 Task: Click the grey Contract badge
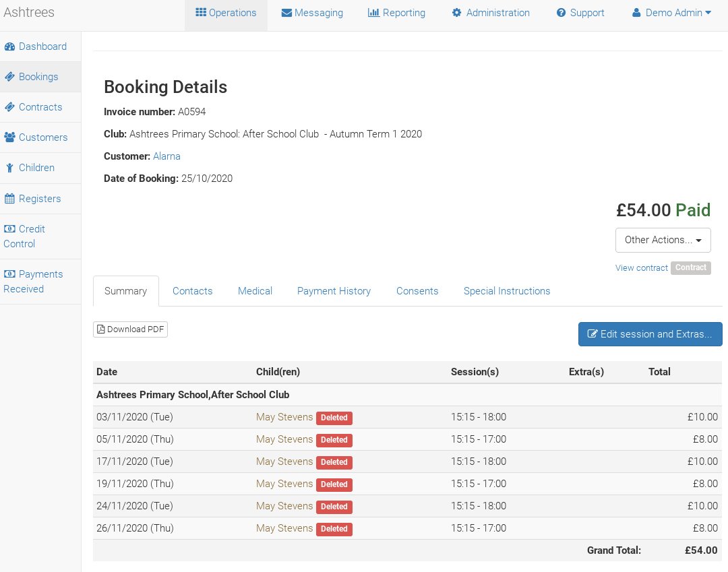coord(690,267)
